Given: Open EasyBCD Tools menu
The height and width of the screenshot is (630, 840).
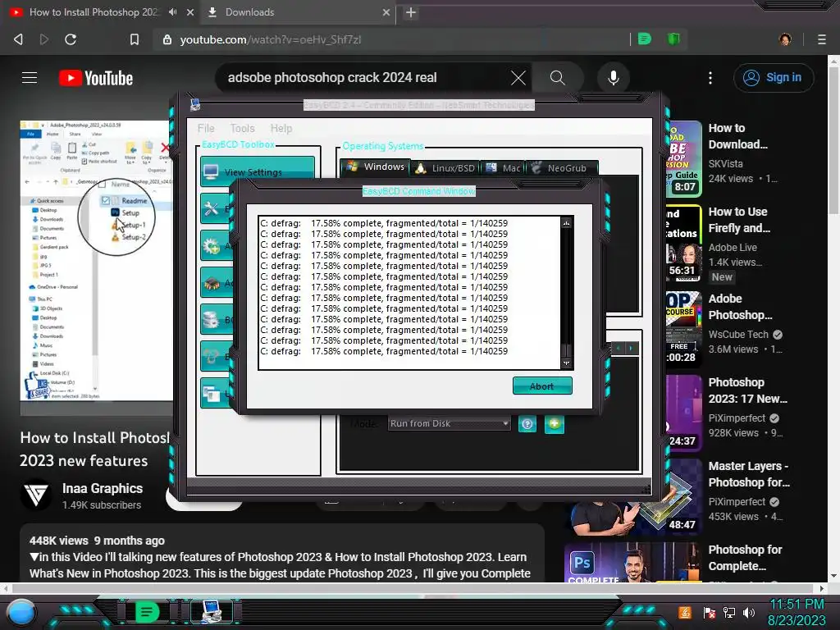Looking at the screenshot, I should (242, 128).
